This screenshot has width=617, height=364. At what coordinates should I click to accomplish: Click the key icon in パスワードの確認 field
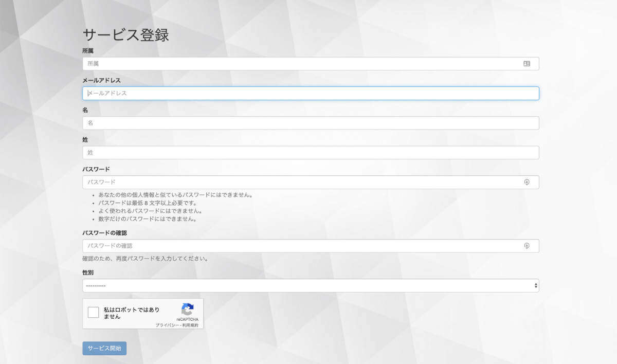tap(527, 246)
